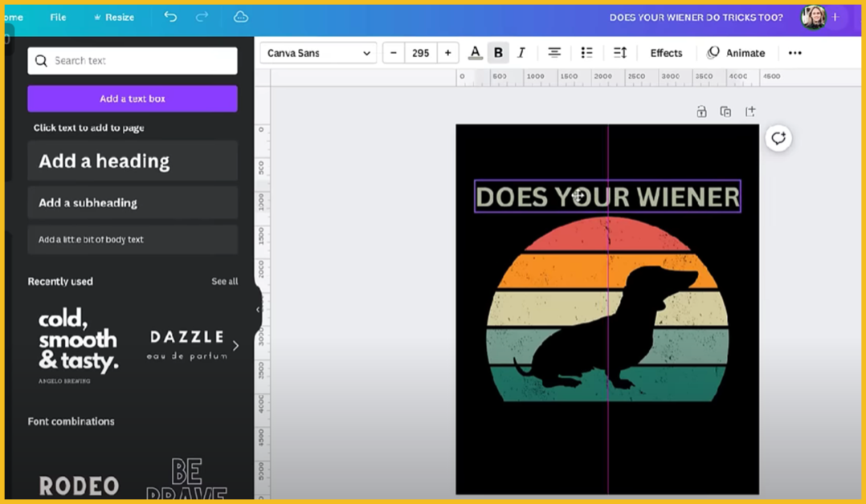Image resolution: width=866 pixels, height=504 pixels.
Task: Open the File menu
Action: click(x=58, y=17)
